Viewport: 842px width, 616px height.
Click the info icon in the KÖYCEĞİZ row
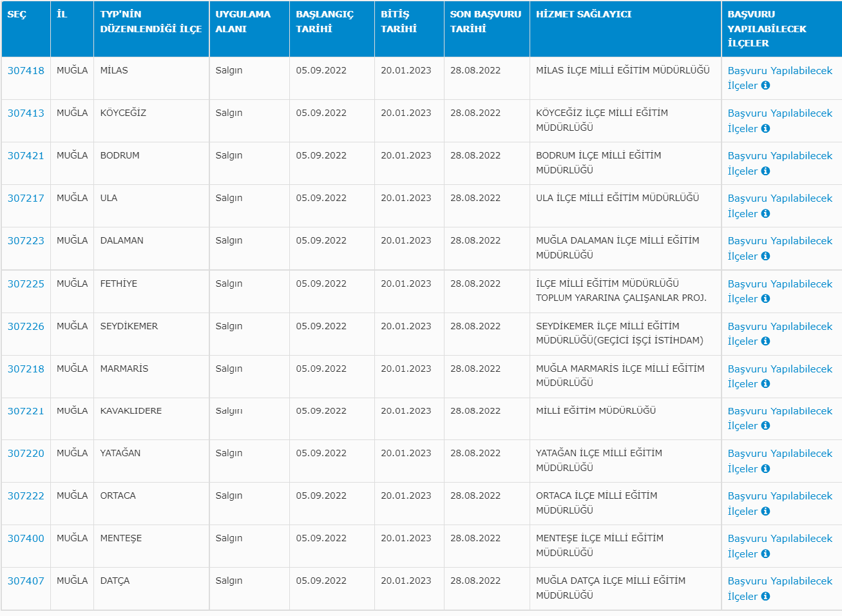pos(765,128)
